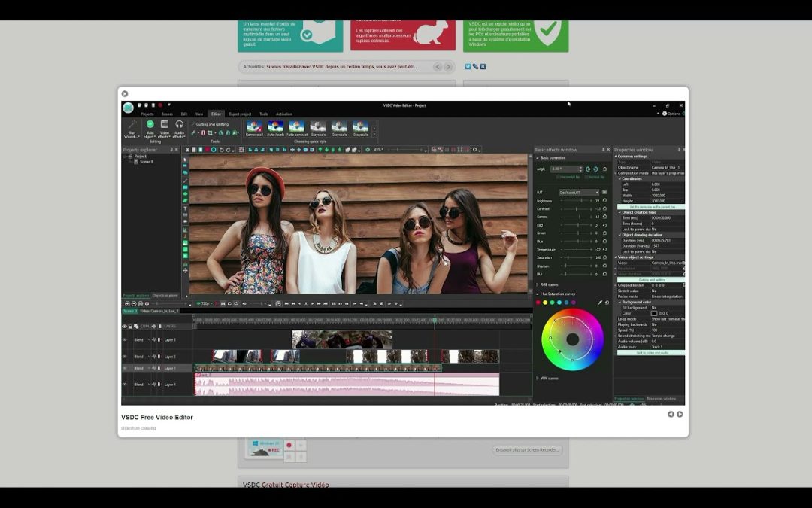
Task: Reset the Brightness value
Action: pos(604,201)
